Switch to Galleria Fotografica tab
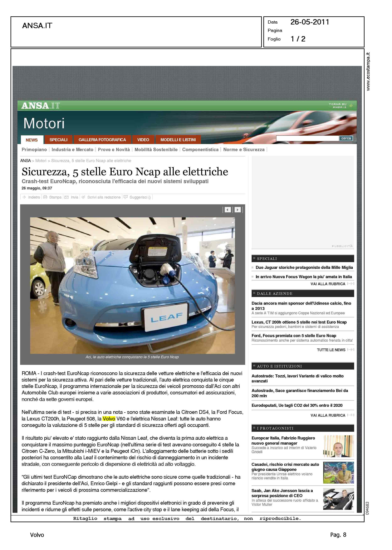 tap(102, 140)
